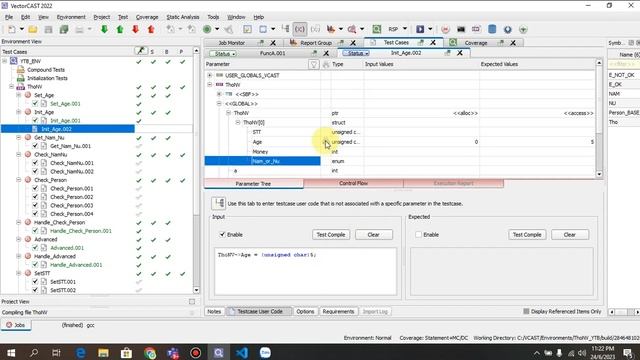The image size is (640, 360).
Task: Click Input Clear button
Action: [x=373, y=235]
